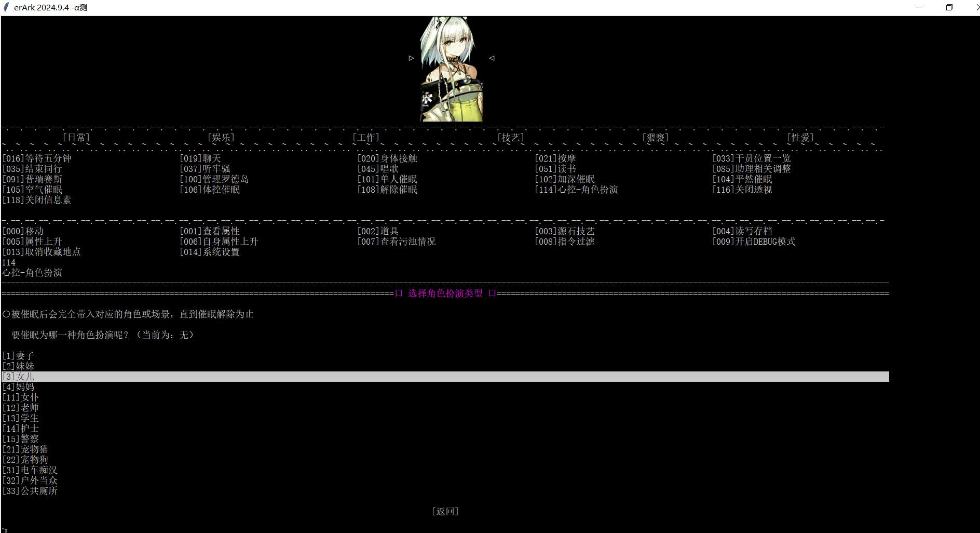Image resolution: width=980 pixels, height=533 pixels.
Task: Select role option [12]老师
Action: click(x=21, y=408)
